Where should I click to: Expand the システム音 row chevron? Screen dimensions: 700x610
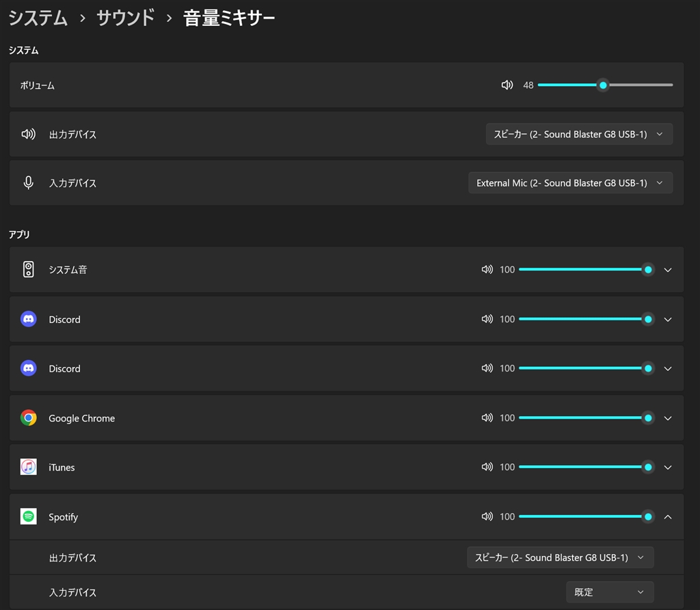pyautogui.click(x=668, y=270)
